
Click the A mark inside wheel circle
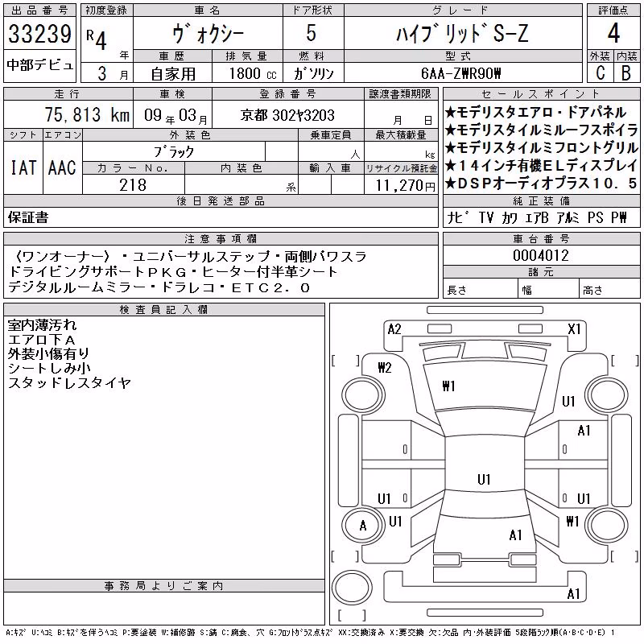coord(363,526)
